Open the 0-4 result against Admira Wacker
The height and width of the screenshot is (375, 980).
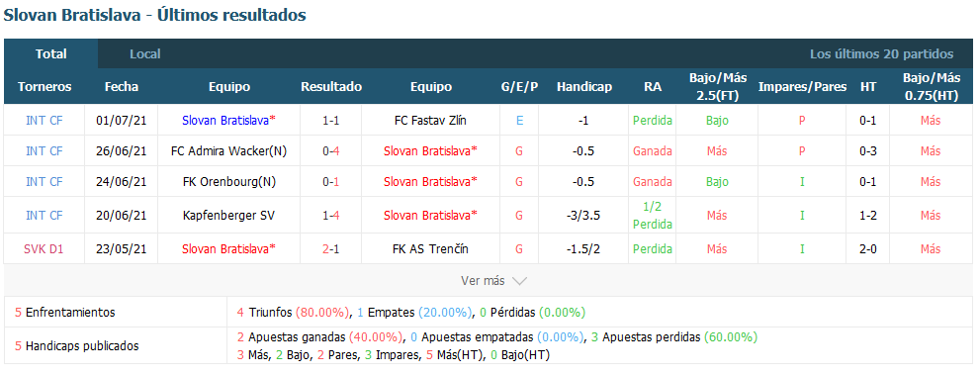point(331,151)
